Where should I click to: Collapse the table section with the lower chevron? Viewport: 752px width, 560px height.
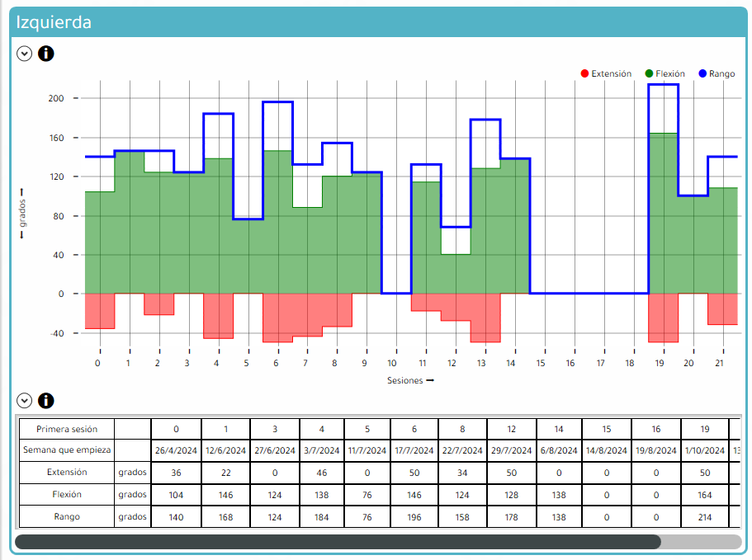pyautogui.click(x=24, y=400)
